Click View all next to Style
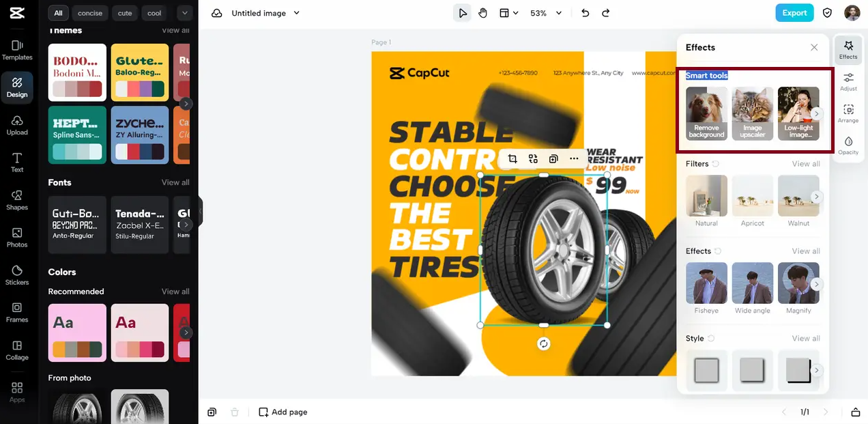The width and height of the screenshot is (868, 424). click(806, 339)
